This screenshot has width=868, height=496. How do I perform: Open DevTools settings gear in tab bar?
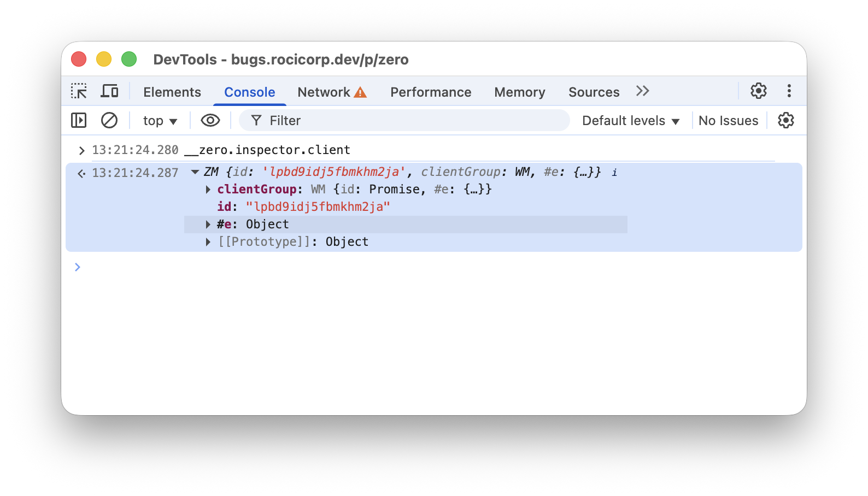point(758,91)
